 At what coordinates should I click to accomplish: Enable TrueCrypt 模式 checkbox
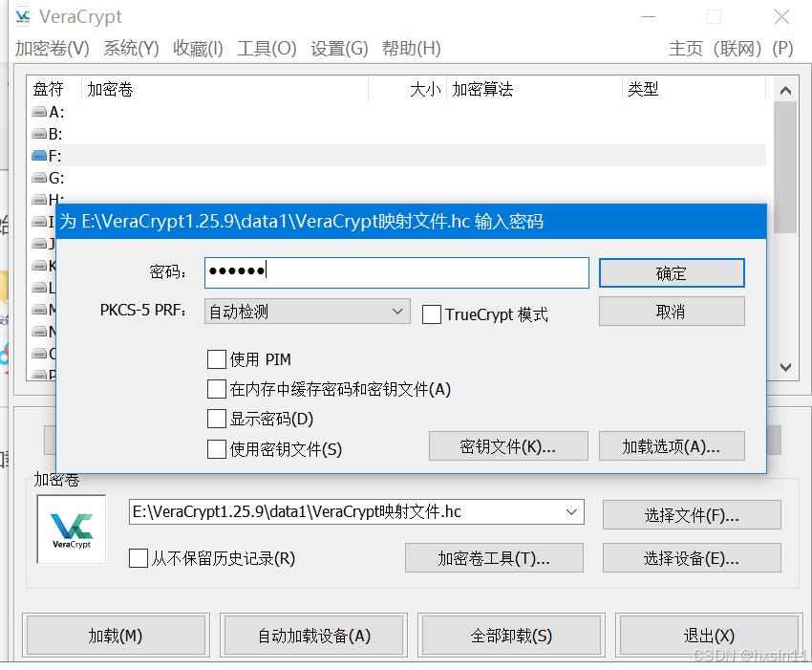coord(432,314)
